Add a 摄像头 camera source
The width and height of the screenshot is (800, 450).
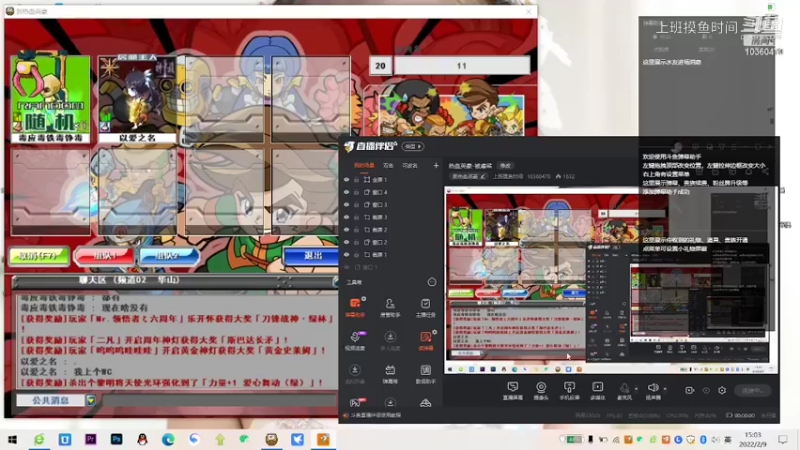[541, 390]
